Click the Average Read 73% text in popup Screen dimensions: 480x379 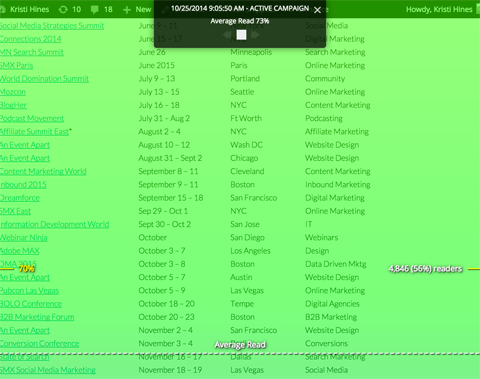point(240,21)
